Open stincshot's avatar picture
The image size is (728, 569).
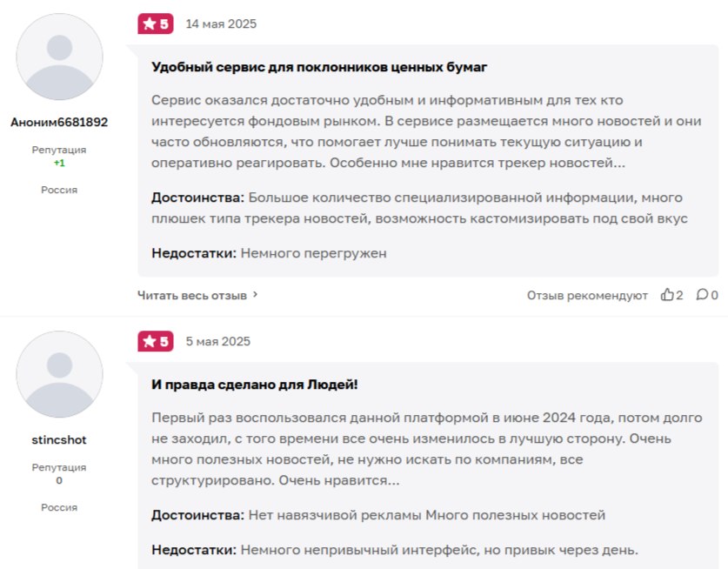59,374
